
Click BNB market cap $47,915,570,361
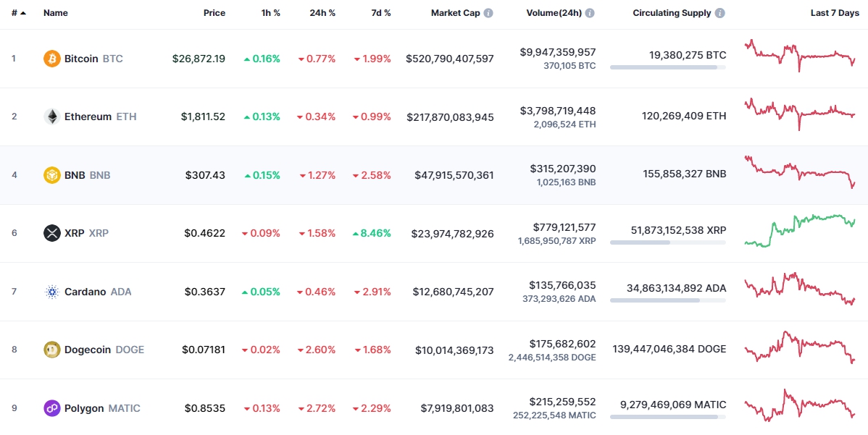coord(454,175)
